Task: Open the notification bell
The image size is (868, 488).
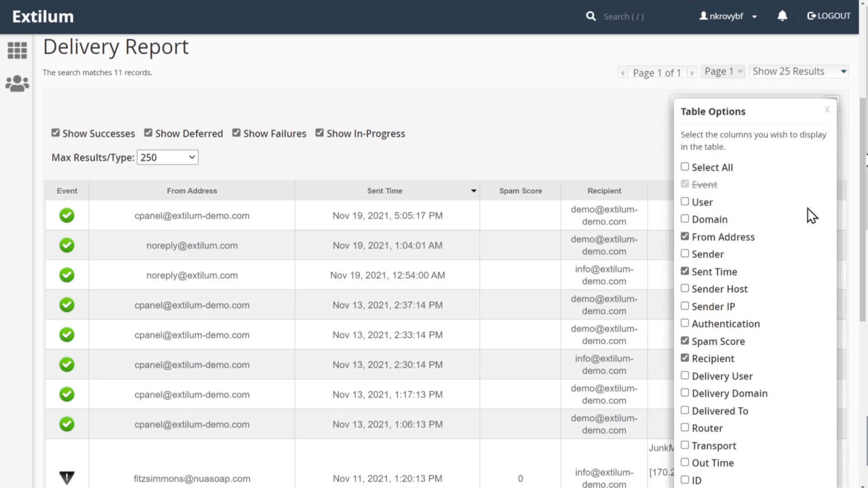Action: [x=782, y=16]
